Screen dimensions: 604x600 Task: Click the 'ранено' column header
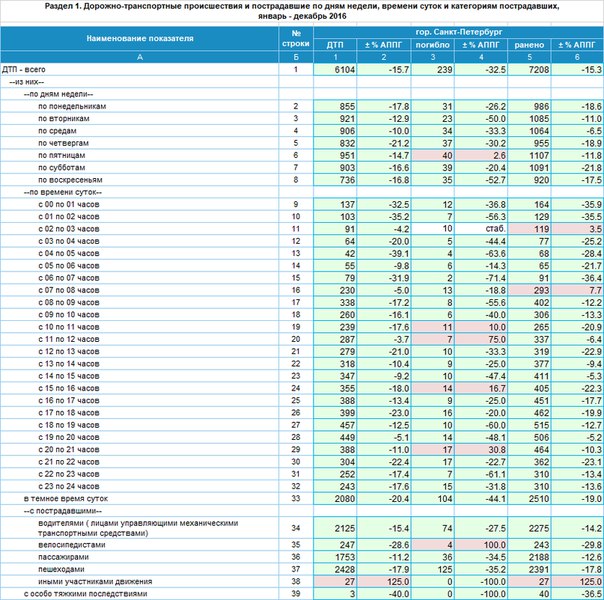coord(529,45)
